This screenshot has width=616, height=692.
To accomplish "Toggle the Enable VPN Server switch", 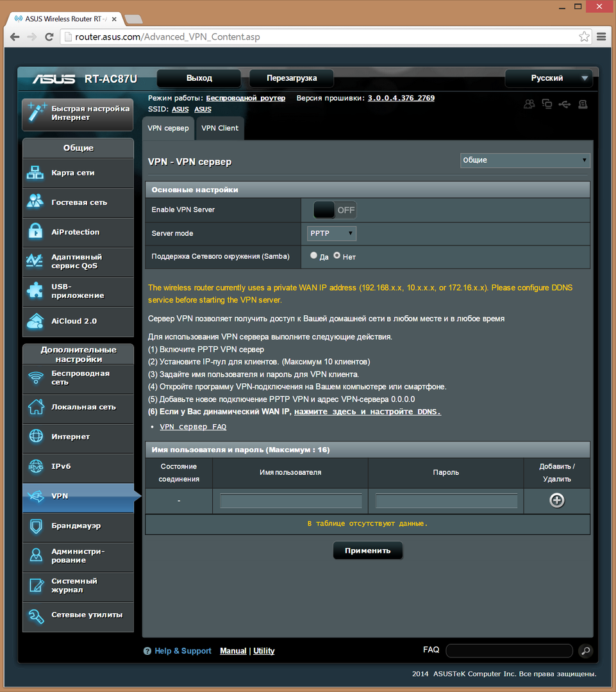I will pos(334,210).
